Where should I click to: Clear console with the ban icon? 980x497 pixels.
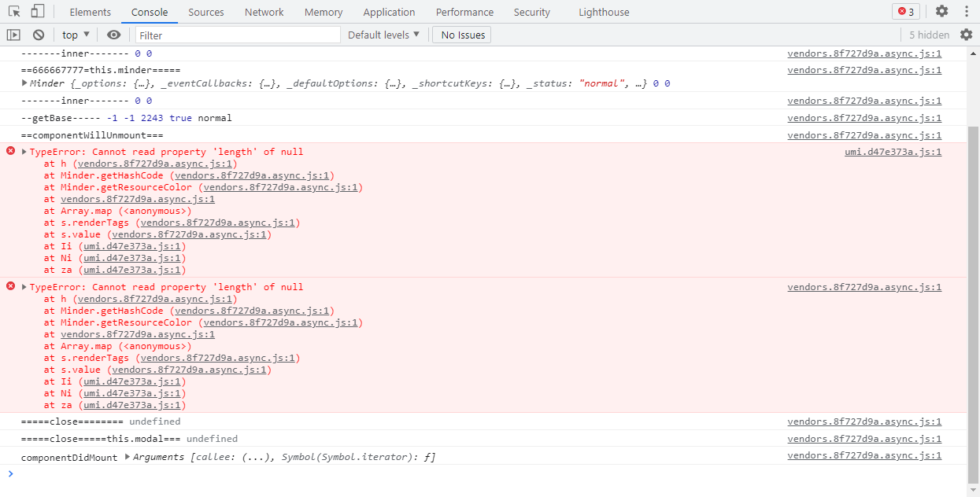39,35
